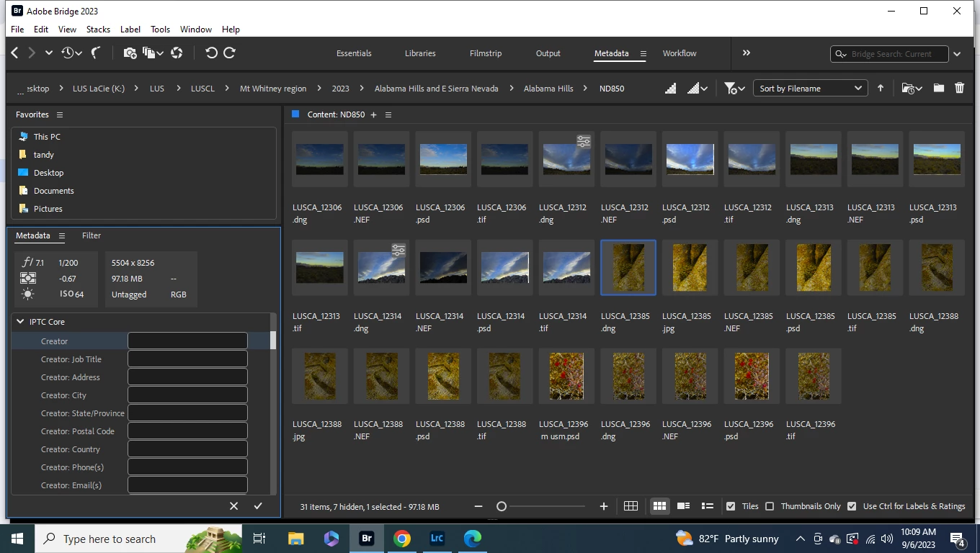The width and height of the screenshot is (980, 553).
Task: Switch to details view
Action: coord(683,506)
